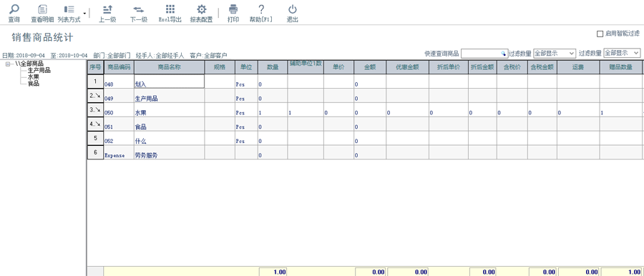Click product code 052 cell
Screen dimensions: 644x276
click(119, 139)
